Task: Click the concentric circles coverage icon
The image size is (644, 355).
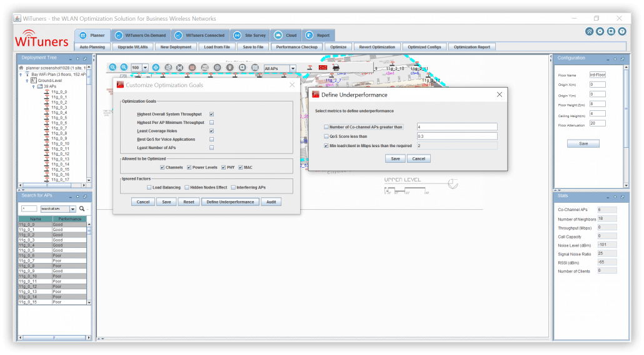Action: click(217, 68)
